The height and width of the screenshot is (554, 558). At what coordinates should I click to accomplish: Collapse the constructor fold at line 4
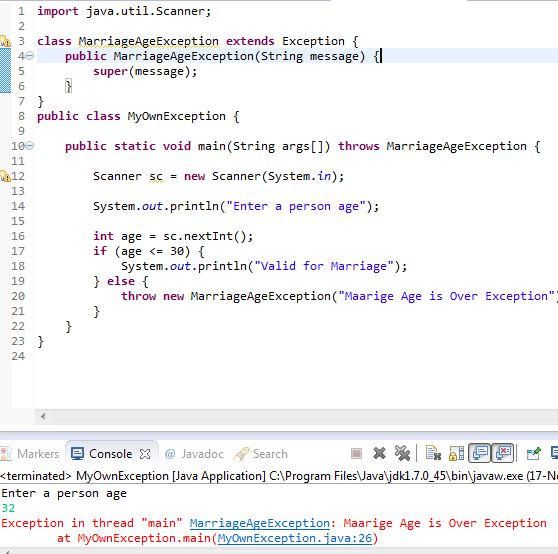(30, 56)
